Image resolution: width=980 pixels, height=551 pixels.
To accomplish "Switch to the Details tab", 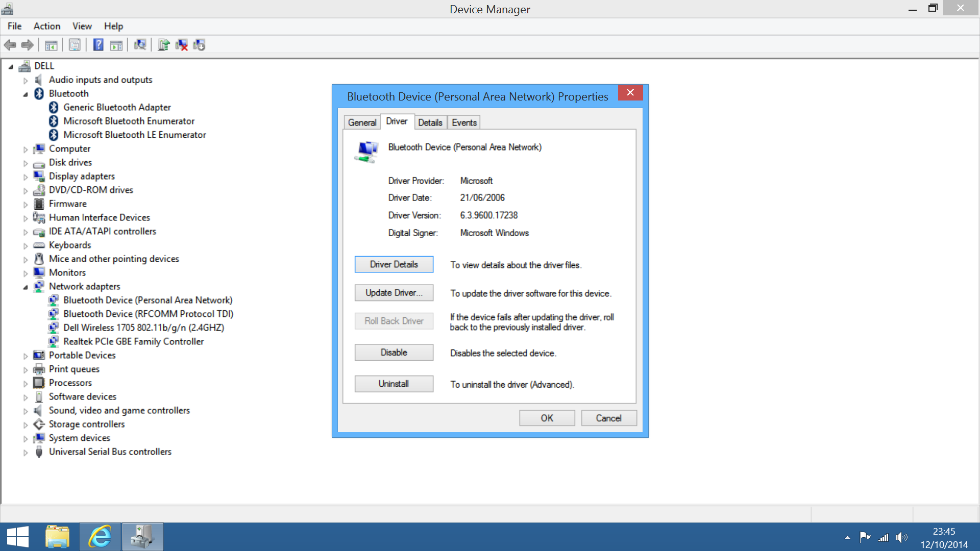I will [x=430, y=122].
